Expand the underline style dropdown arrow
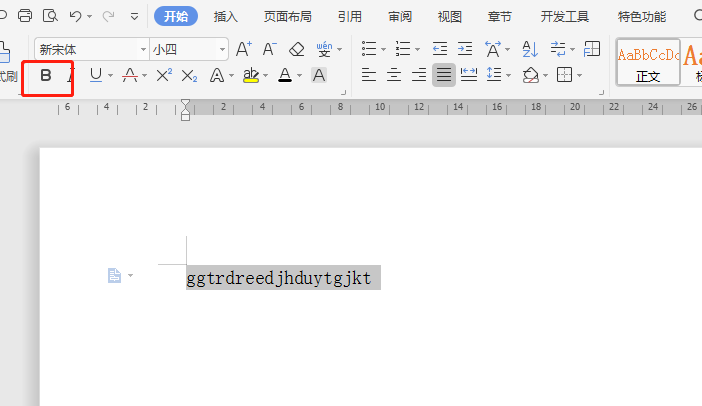Viewport: 702px width, 406px height. pos(111,76)
